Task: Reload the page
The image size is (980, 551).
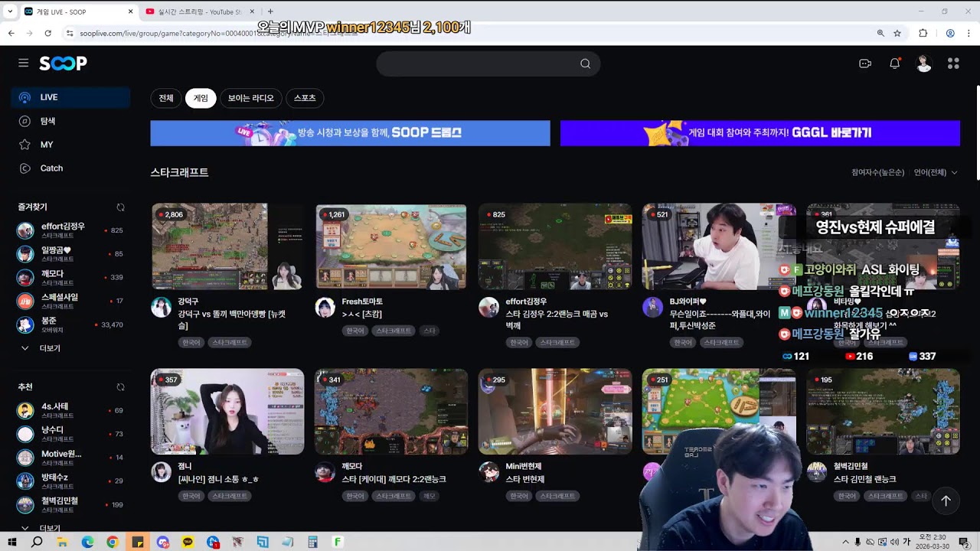Action: (47, 34)
